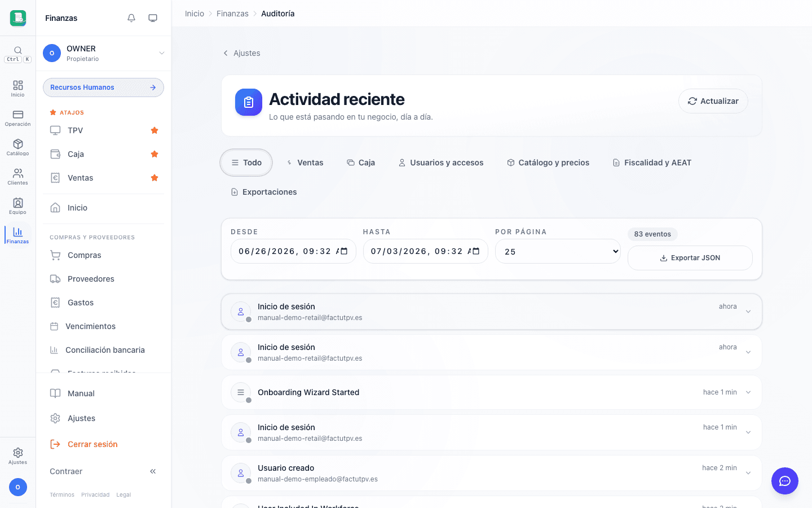This screenshot has width=812, height=508.
Task: Open Operación in the icon rail
Action: [17, 118]
